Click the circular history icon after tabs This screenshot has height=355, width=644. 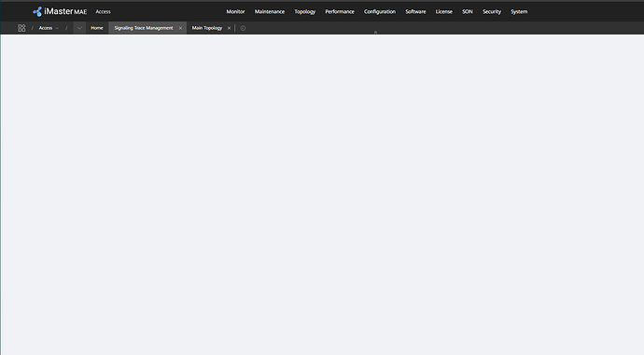[x=243, y=28]
